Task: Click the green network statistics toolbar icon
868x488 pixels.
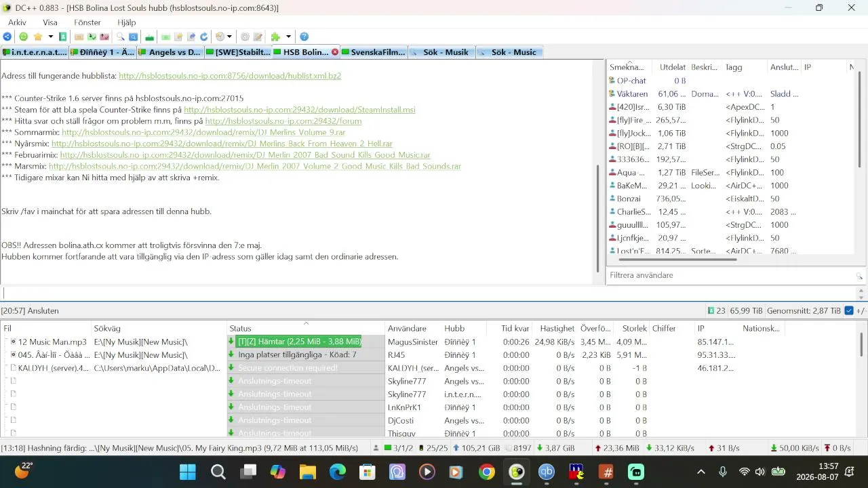Action: 150,37
